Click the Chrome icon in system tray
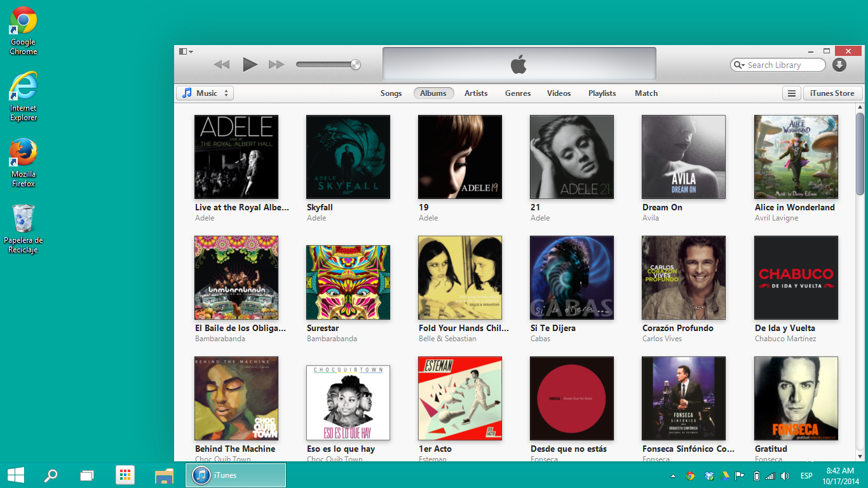868x488 pixels. (x=690, y=476)
